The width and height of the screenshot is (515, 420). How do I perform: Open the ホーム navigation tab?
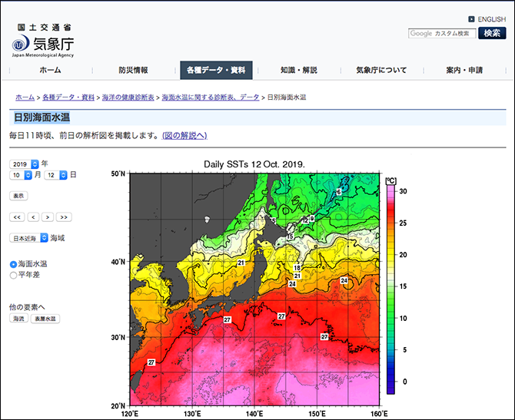coord(50,70)
